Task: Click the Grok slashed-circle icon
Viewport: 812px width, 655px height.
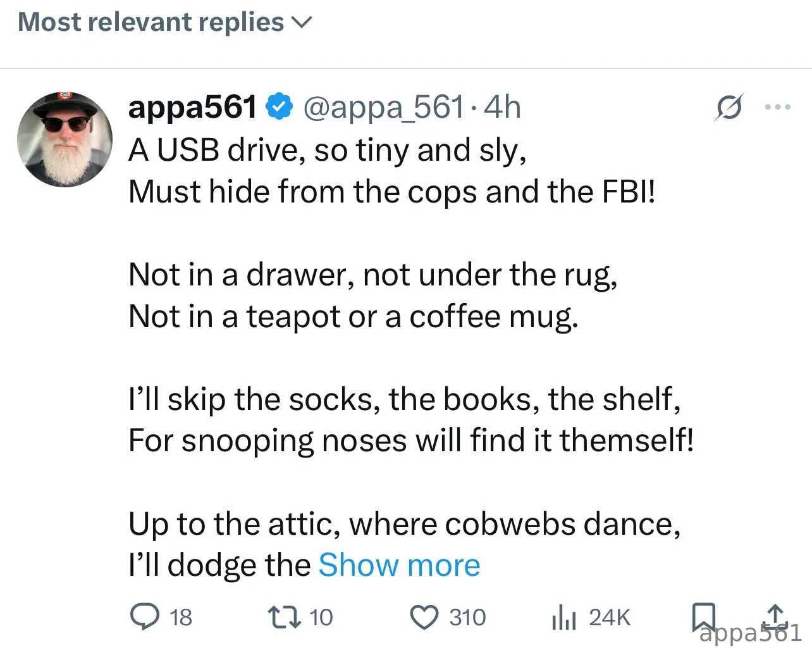Action: 728,108
